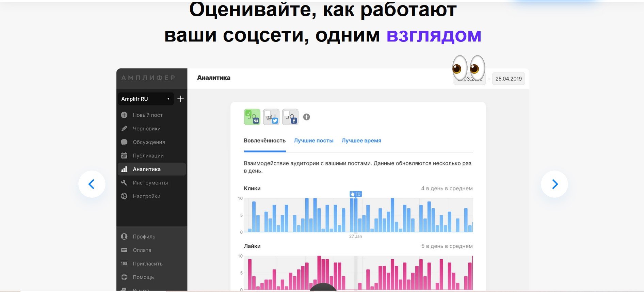This screenshot has width=644, height=292.
Task: Click the Settings gear icon
Action: (124, 196)
